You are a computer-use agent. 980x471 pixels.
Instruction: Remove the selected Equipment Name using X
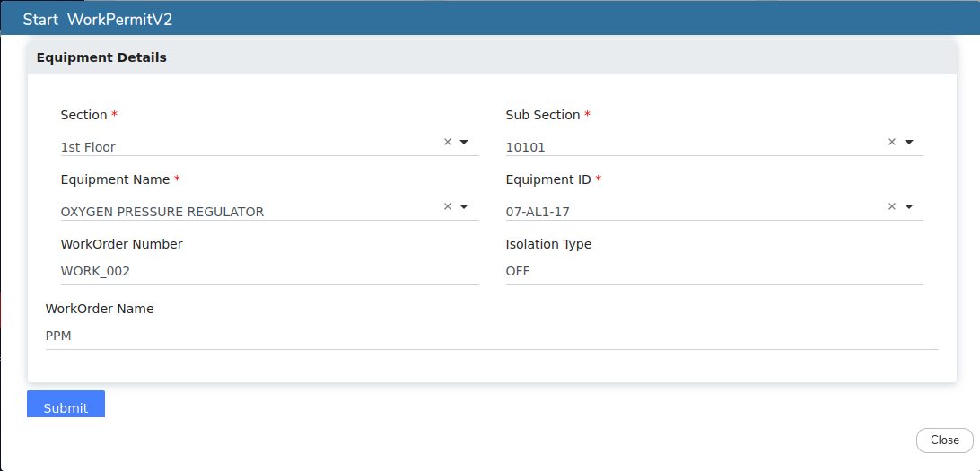(x=447, y=206)
